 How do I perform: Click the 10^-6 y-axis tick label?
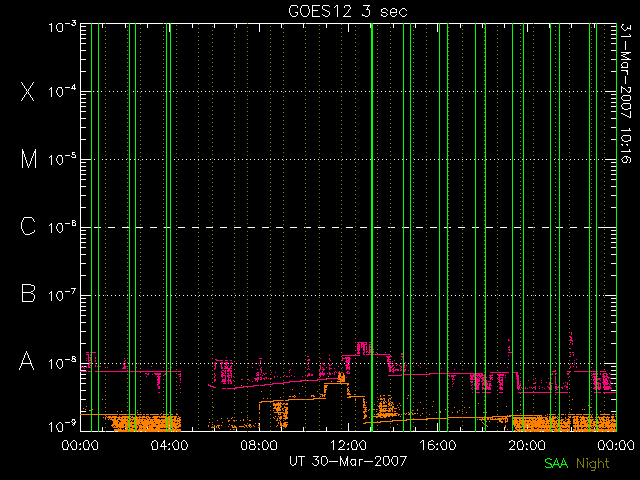pyautogui.click(x=62, y=227)
